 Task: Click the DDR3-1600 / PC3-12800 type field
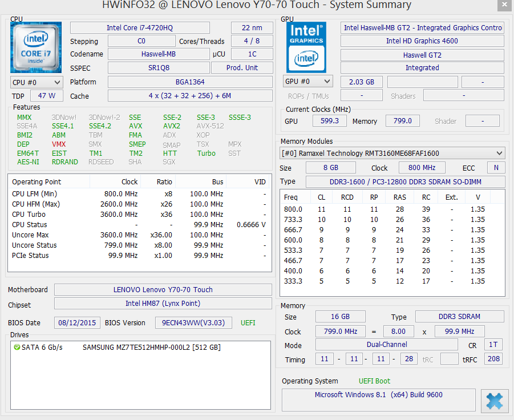(x=406, y=181)
